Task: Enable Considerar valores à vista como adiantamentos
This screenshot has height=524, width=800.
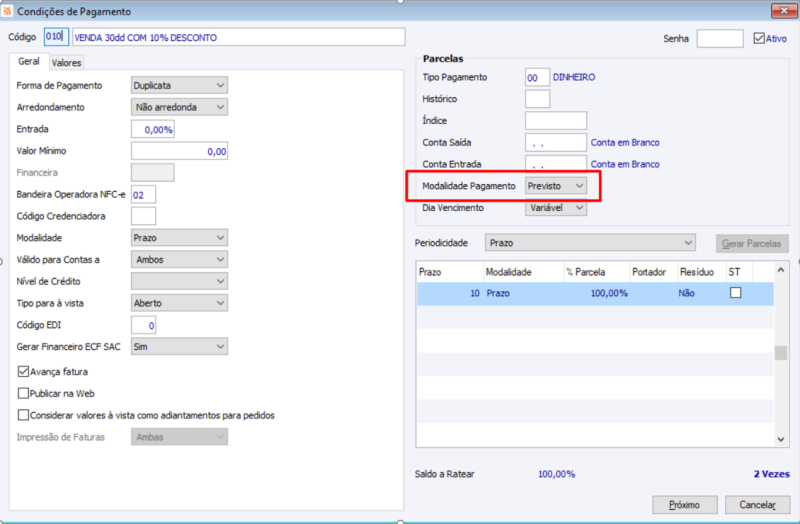Action: tap(23, 415)
